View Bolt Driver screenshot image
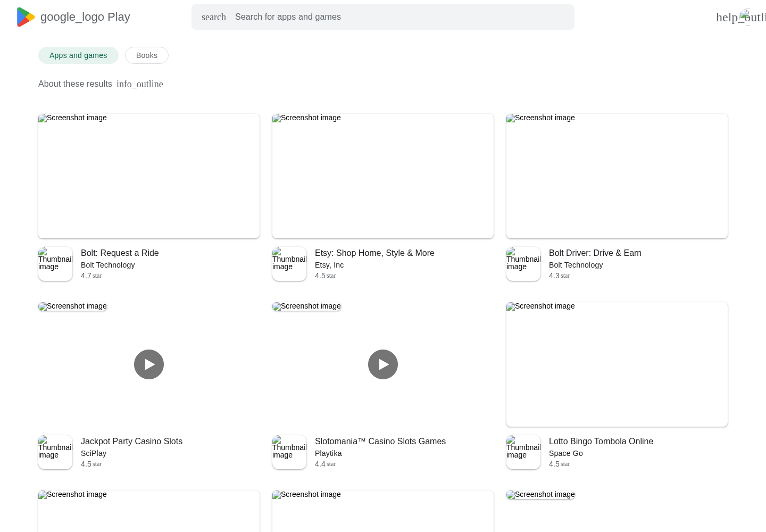766x532 pixels. 617,176
